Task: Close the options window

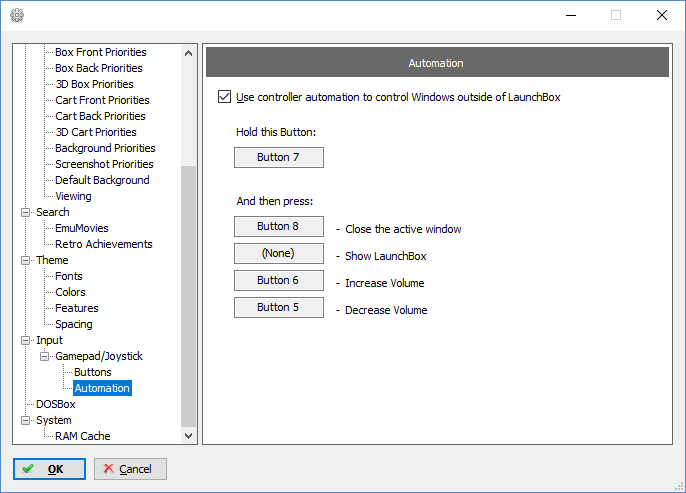Action: coord(662,15)
